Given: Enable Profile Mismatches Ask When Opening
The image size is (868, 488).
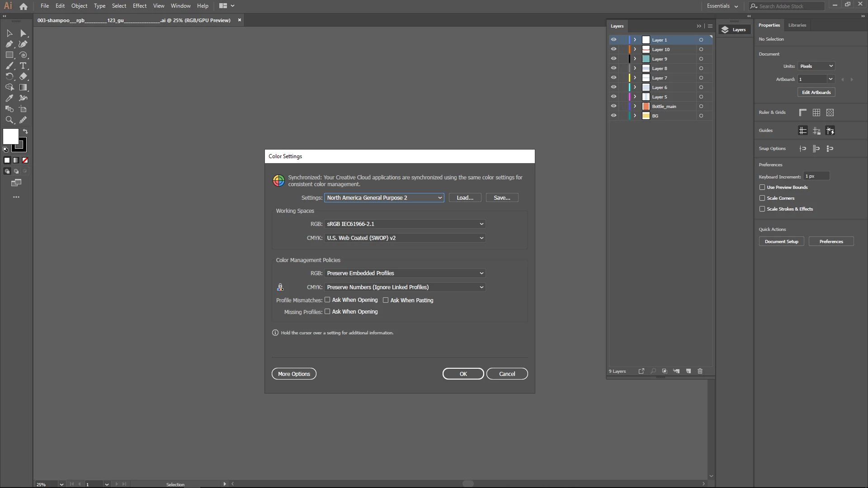Looking at the screenshot, I should point(327,300).
